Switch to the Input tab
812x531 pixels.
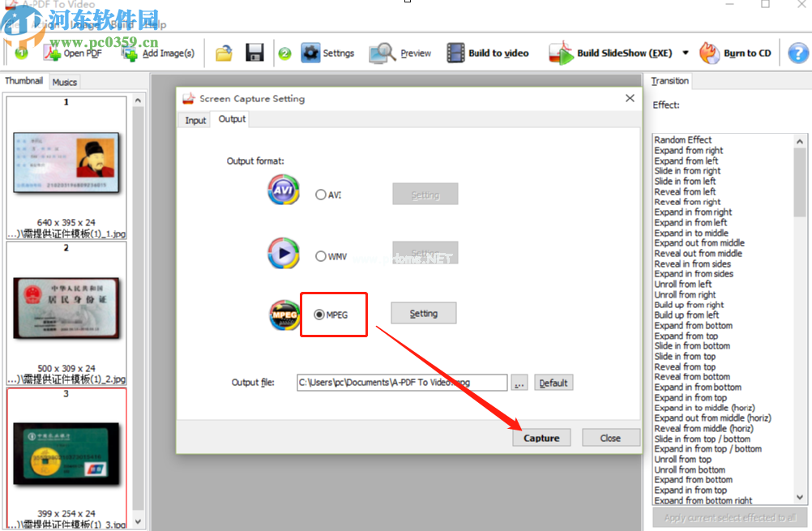click(x=195, y=120)
